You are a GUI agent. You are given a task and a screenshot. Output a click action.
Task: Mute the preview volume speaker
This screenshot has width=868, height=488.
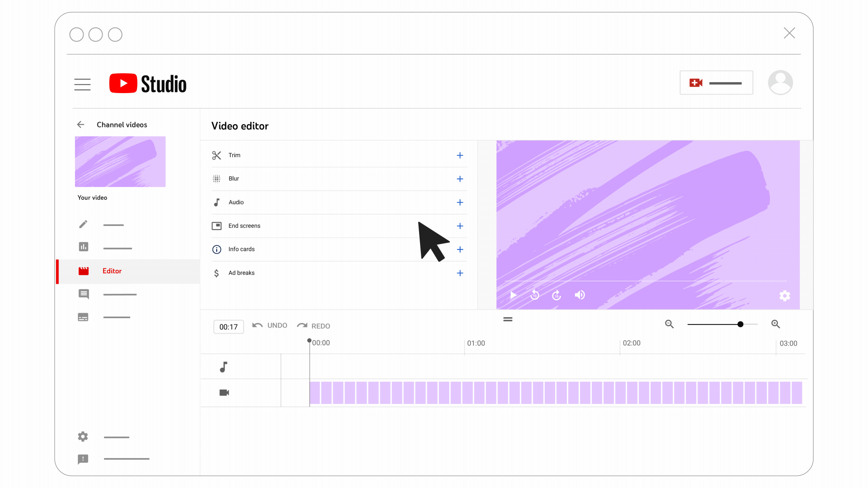pyautogui.click(x=580, y=295)
